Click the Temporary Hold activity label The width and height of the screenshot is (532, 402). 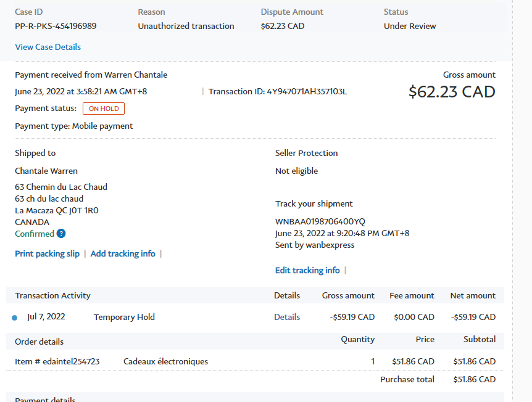124,317
